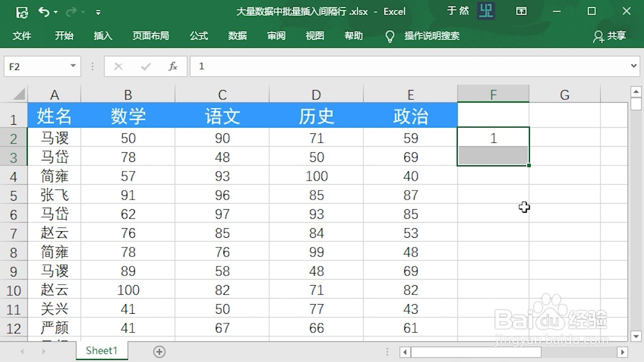The image size is (644, 362).
Task: Select column A header
Action: coord(54,95)
